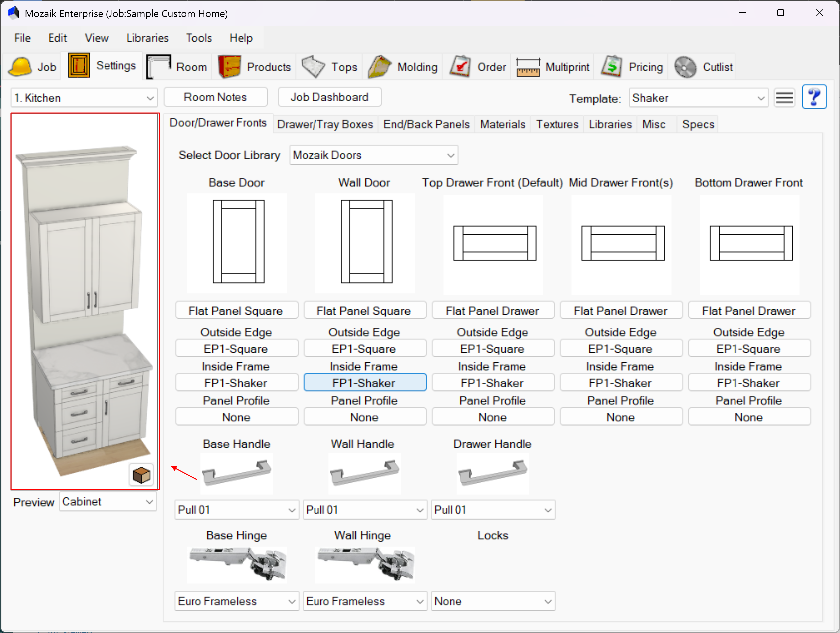The image size is (840, 633).
Task: Expand the Locks None dropdown
Action: 493,601
